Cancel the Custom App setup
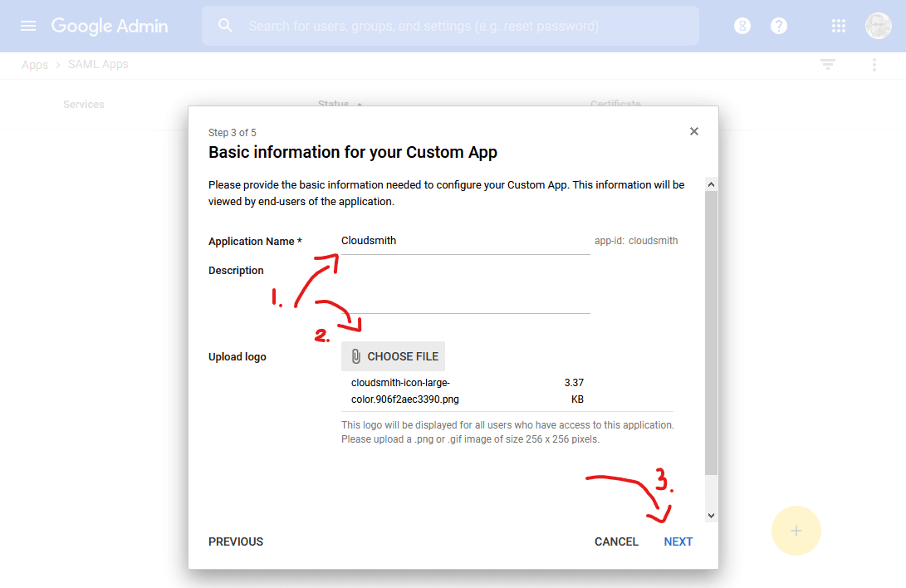Image resolution: width=906 pixels, height=588 pixels. pyautogui.click(x=616, y=541)
